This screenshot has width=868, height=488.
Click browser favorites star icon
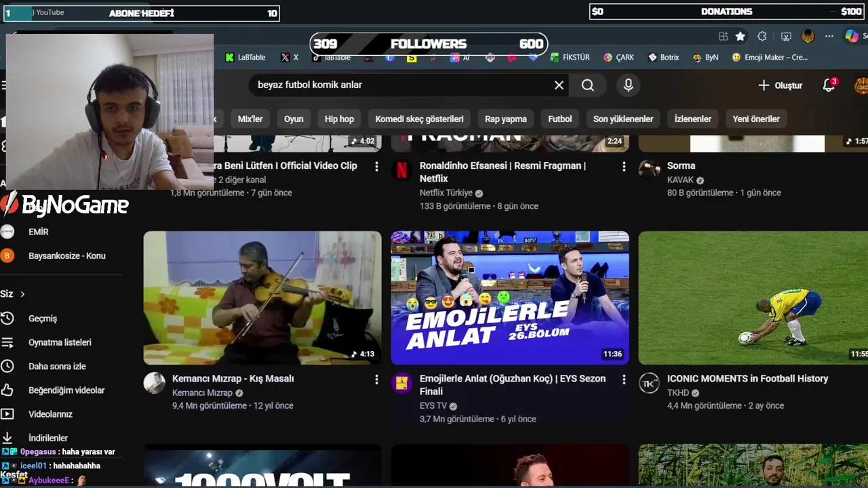point(741,36)
